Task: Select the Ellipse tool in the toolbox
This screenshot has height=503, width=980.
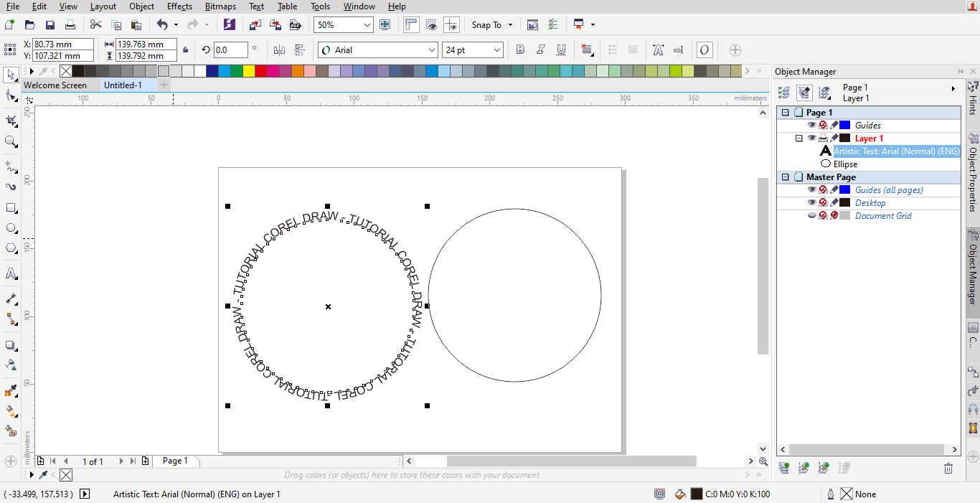Action: 11,228
